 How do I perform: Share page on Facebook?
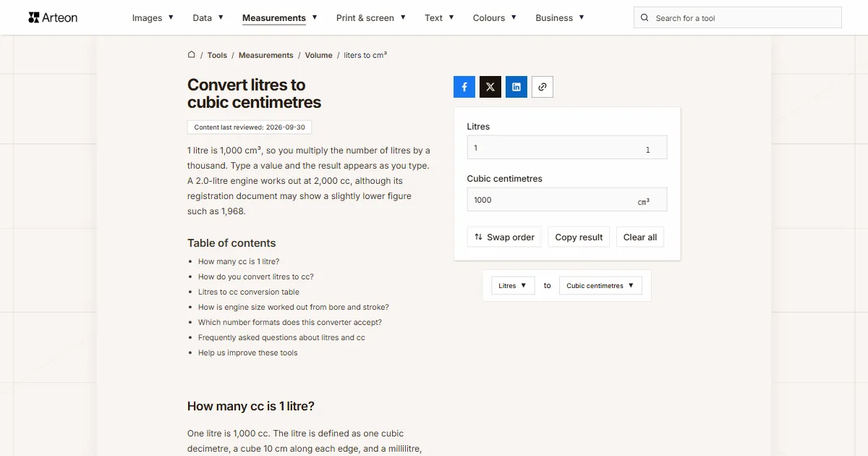464,87
